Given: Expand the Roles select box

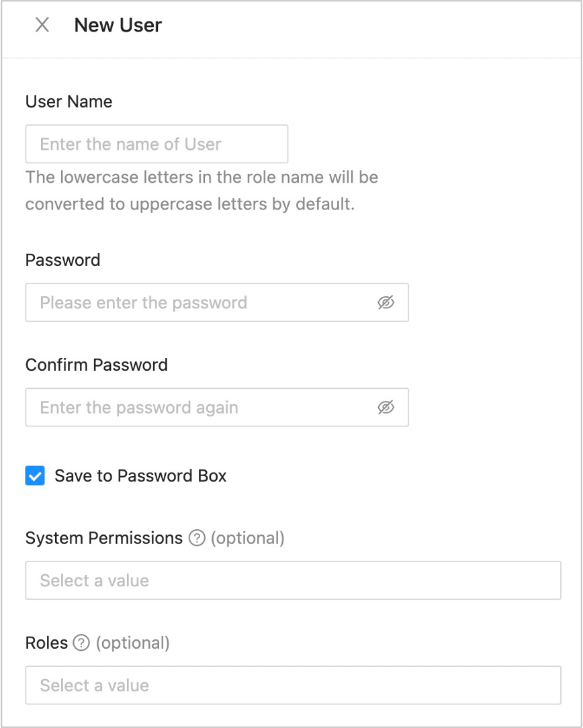Looking at the screenshot, I should pos(293,685).
